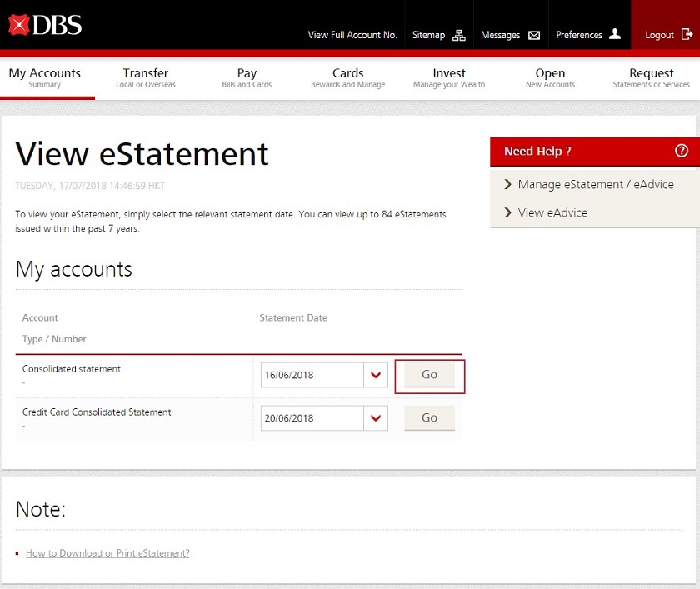Open the Sitemap icon in header
The image size is (700, 589).
tap(459, 35)
